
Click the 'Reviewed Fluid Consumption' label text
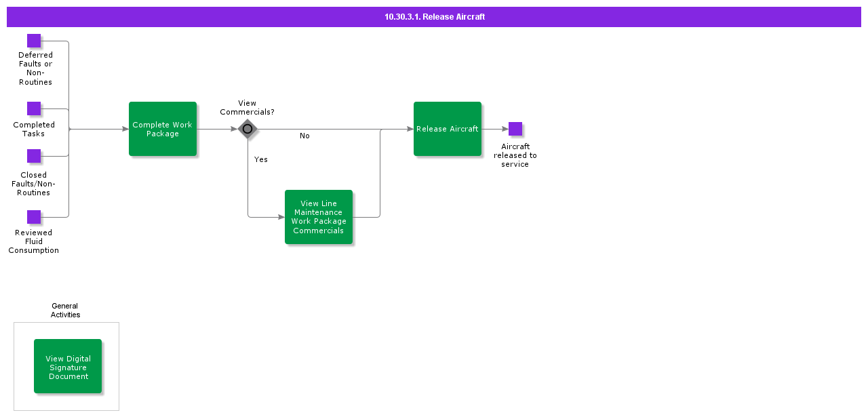(34, 241)
